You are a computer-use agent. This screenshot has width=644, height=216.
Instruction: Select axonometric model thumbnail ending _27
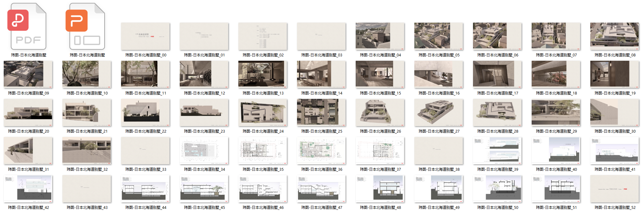tap(439, 112)
